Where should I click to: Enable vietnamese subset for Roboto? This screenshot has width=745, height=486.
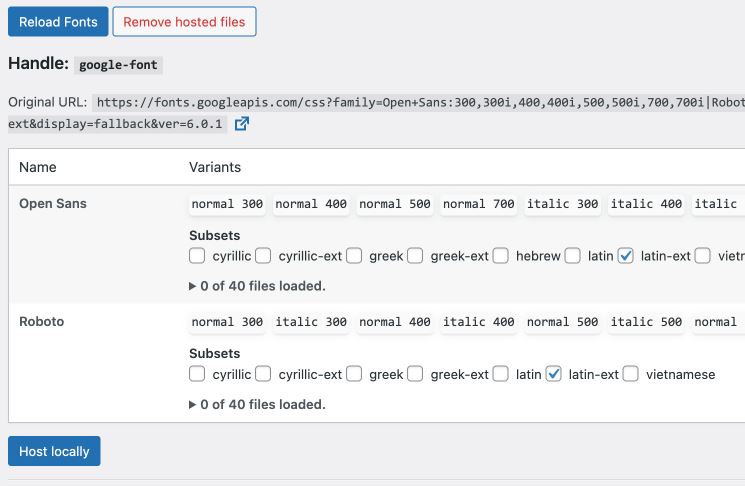coord(630,374)
